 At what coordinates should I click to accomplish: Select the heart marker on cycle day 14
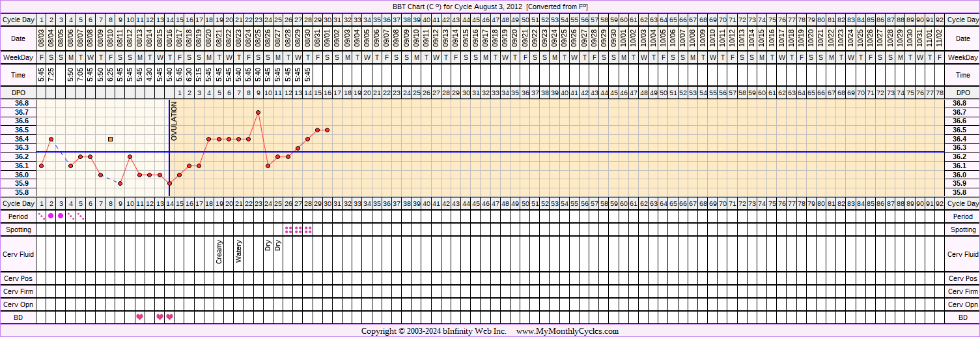click(170, 317)
